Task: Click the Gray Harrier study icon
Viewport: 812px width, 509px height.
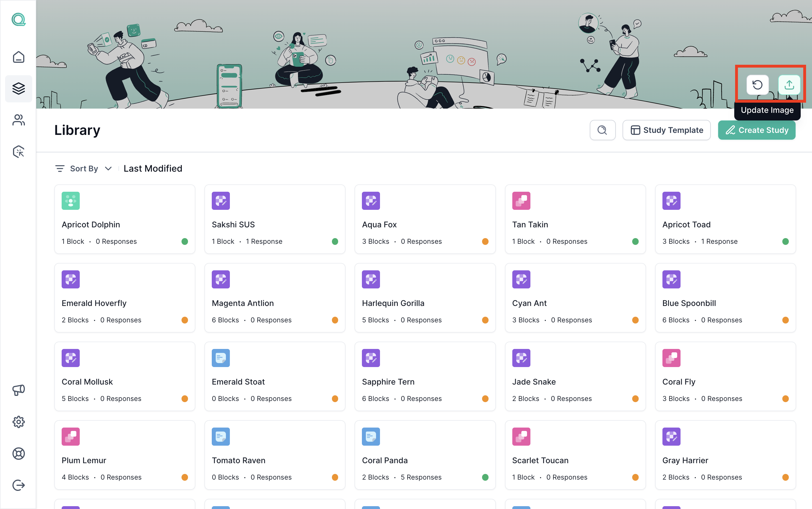Action: tap(671, 437)
